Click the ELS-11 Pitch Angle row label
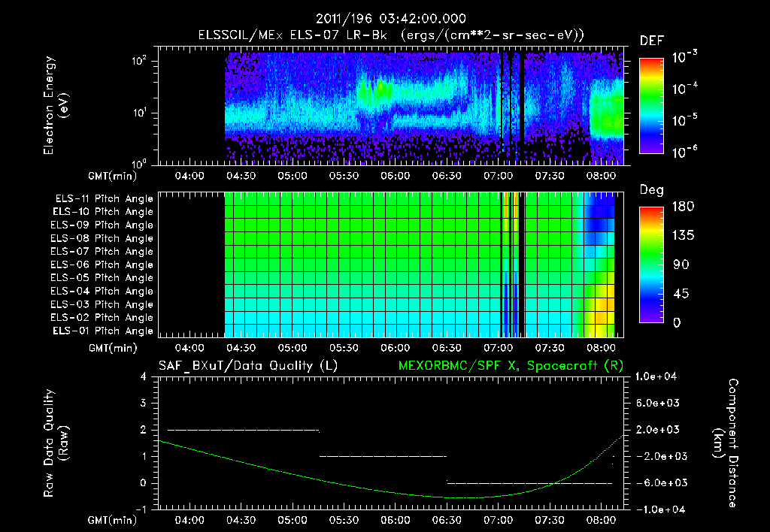Viewport: 770px width, 532px height. click(104, 199)
